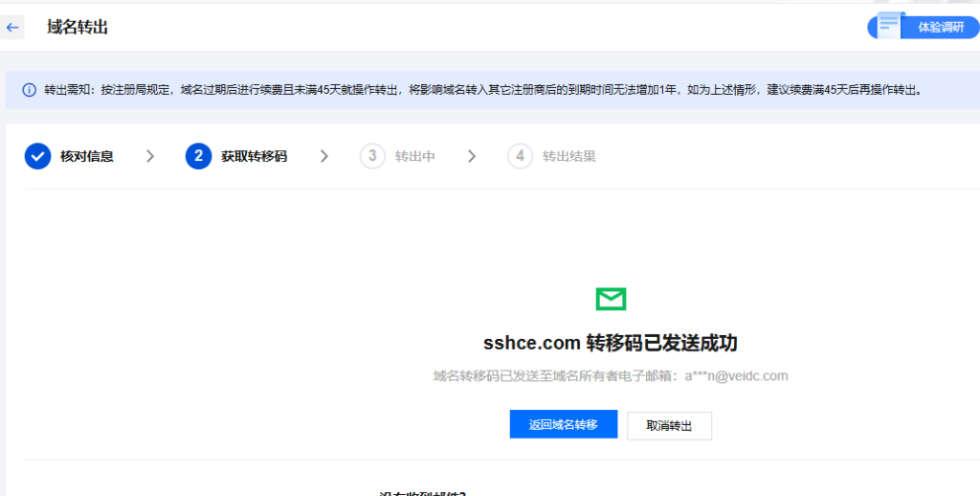
Task: Click the sshce.com 转移码已发送成功 heading
Action: click(611, 344)
